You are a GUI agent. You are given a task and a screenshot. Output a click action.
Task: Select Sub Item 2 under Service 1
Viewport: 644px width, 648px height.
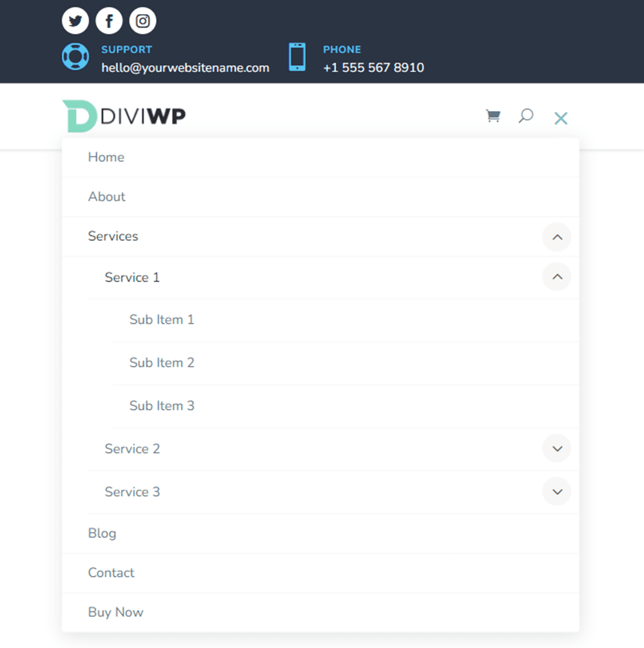point(162,362)
